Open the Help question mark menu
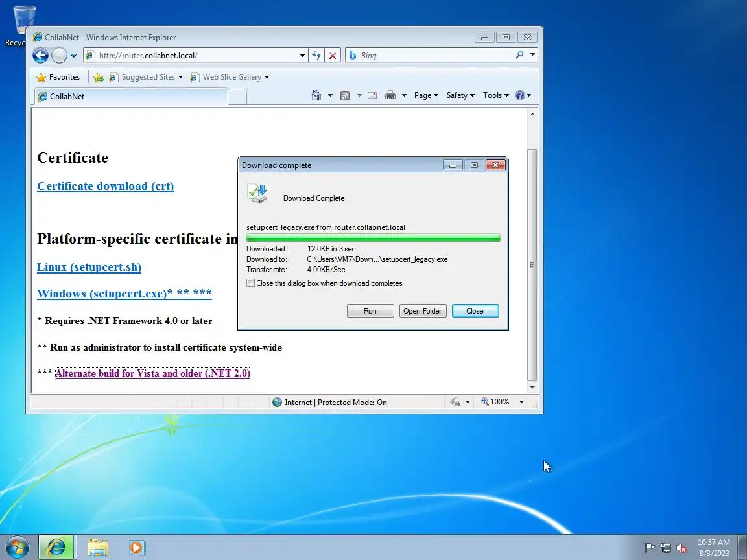The image size is (747, 560). tap(523, 95)
